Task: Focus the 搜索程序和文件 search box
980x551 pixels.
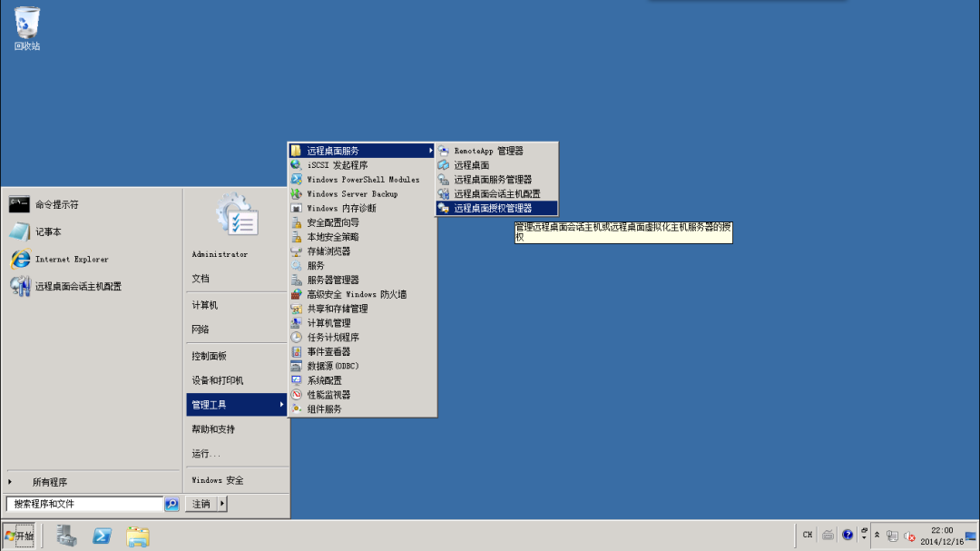Action: click(85, 504)
